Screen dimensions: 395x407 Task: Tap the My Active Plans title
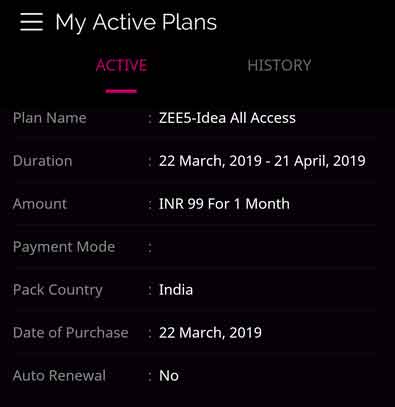pyautogui.click(x=136, y=23)
